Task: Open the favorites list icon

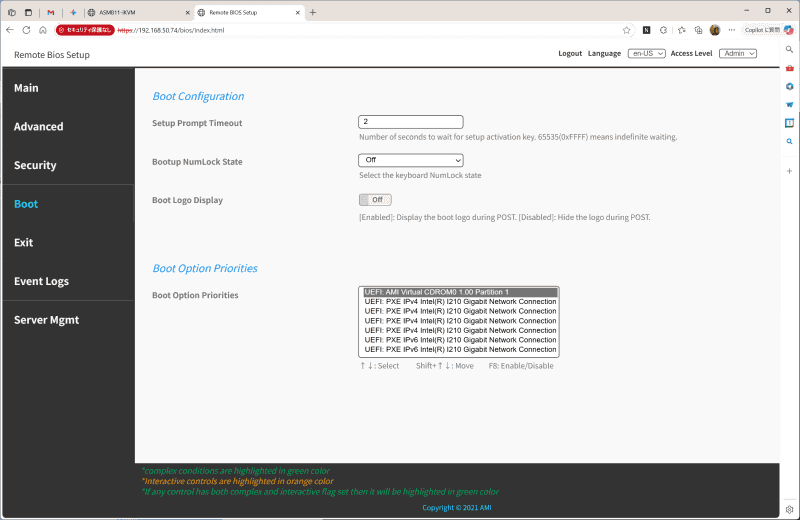Action: [682, 30]
